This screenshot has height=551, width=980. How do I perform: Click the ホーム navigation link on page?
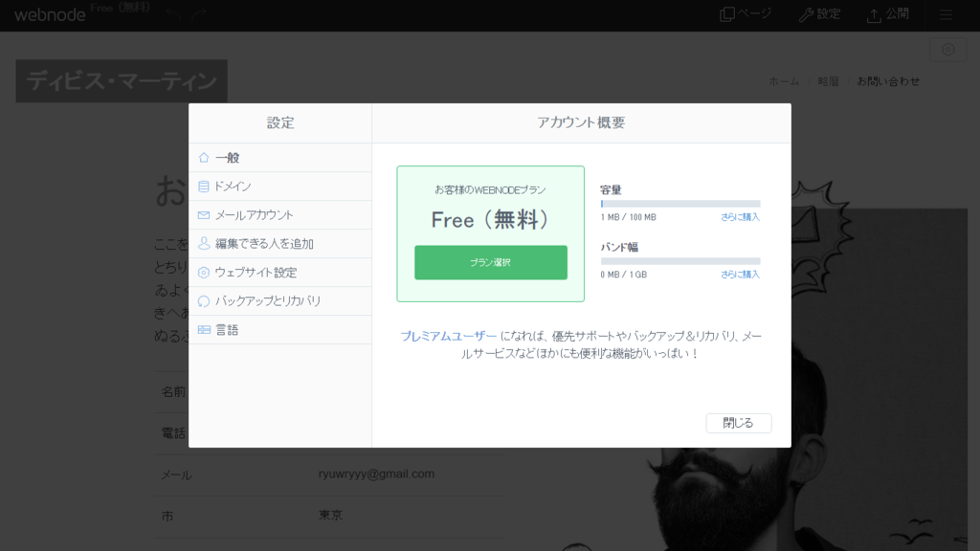click(x=784, y=81)
